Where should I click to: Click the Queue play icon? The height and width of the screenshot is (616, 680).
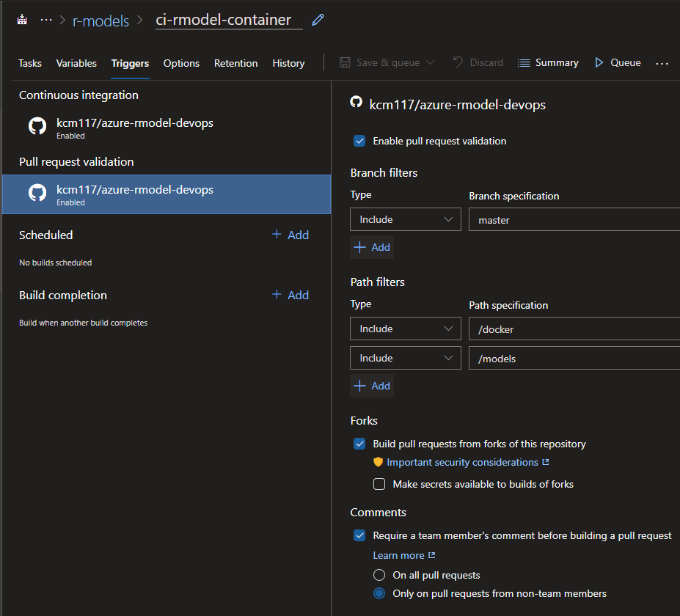[599, 62]
